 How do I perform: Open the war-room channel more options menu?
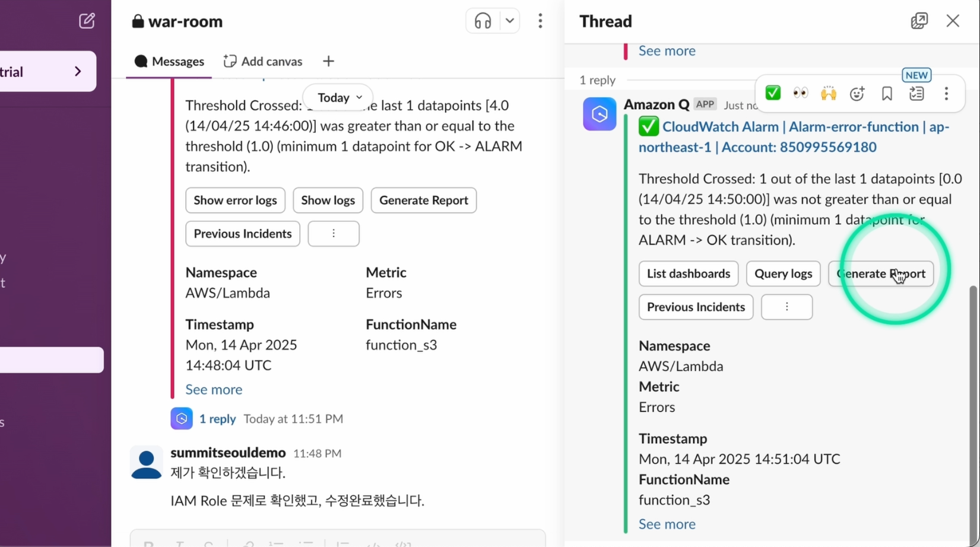tap(540, 21)
